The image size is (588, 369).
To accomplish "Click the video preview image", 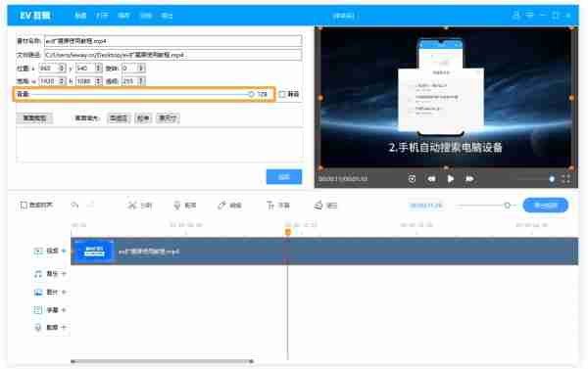I will tap(446, 98).
